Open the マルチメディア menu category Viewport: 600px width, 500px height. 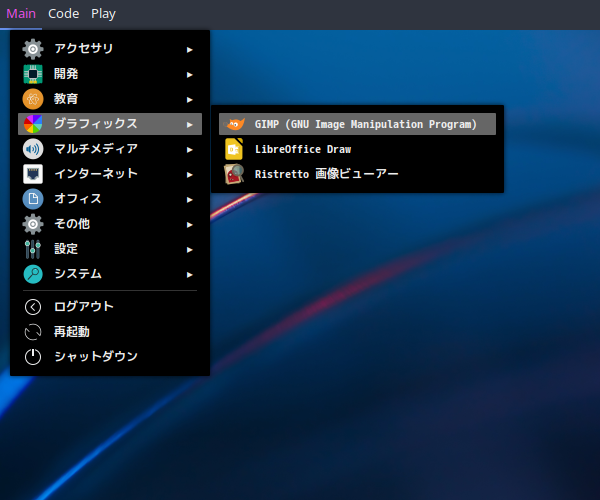[110, 149]
